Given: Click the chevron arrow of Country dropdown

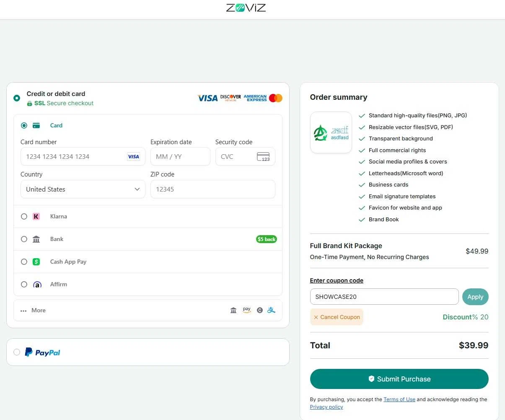Looking at the screenshot, I should [137, 189].
